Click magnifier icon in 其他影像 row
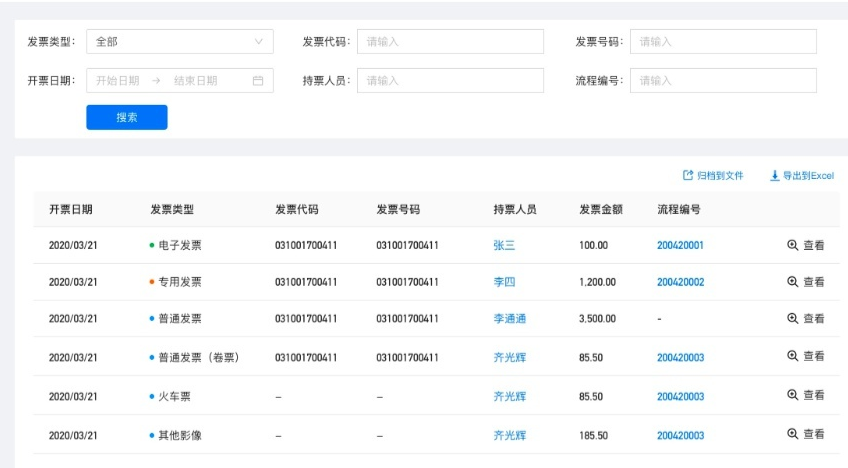This screenshot has height=468, width=848. coord(792,434)
